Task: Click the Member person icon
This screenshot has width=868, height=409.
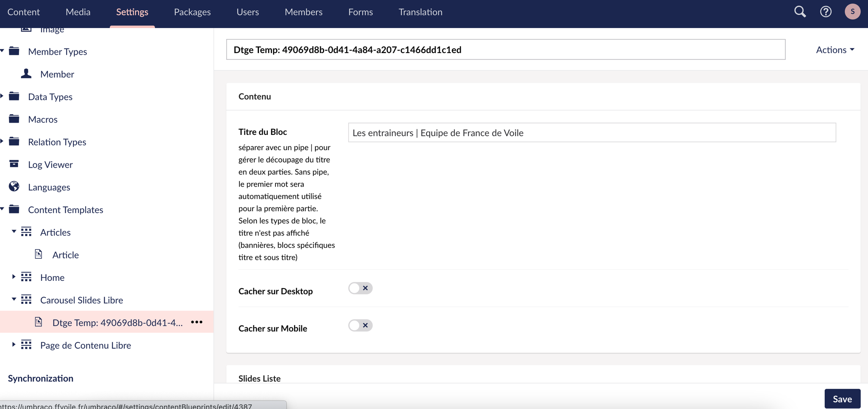Action: [26, 73]
